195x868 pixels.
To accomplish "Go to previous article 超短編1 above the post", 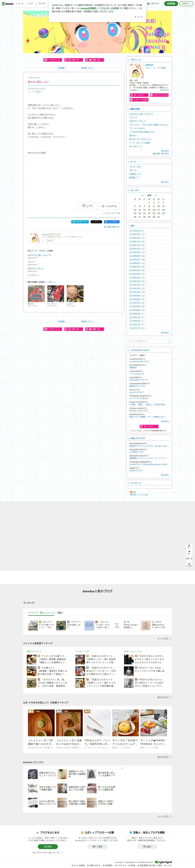I will pyautogui.click(x=61, y=68).
